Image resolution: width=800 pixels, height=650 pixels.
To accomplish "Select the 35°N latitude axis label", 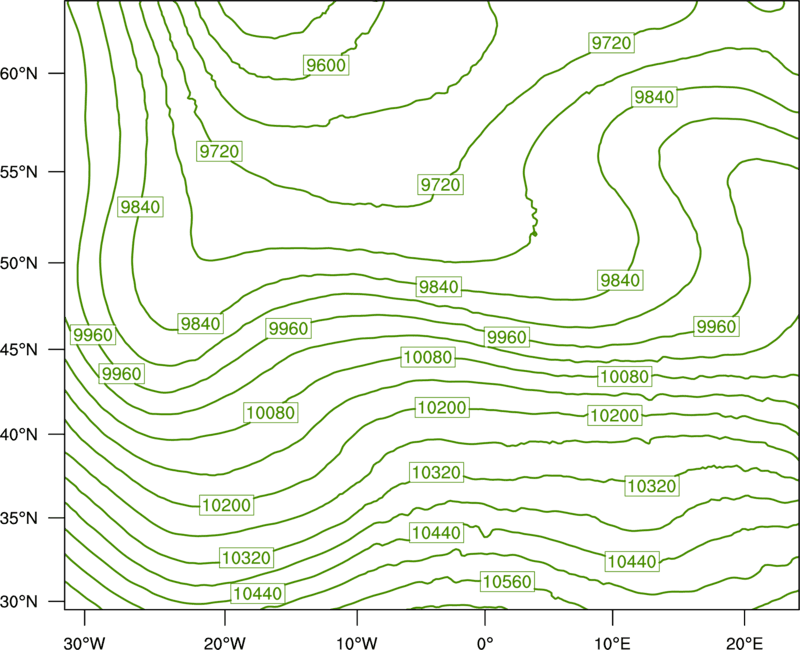I will [19, 518].
